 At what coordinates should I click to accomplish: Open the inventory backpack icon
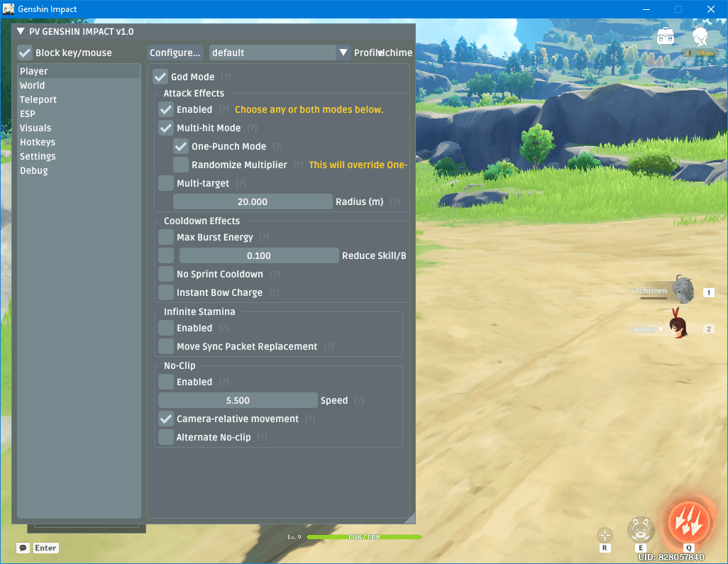pyautogui.click(x=666, y=36)
